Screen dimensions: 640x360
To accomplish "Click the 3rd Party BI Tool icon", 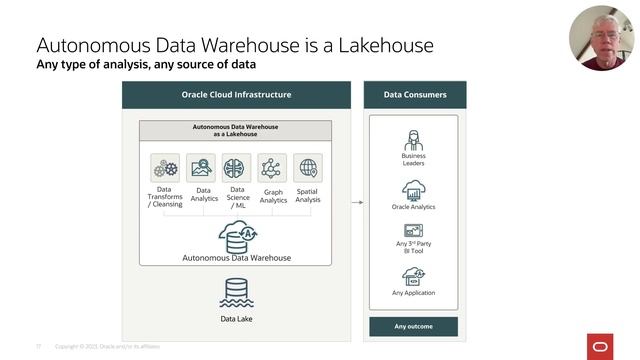I will pyautogui.click(x=413, y=231).
